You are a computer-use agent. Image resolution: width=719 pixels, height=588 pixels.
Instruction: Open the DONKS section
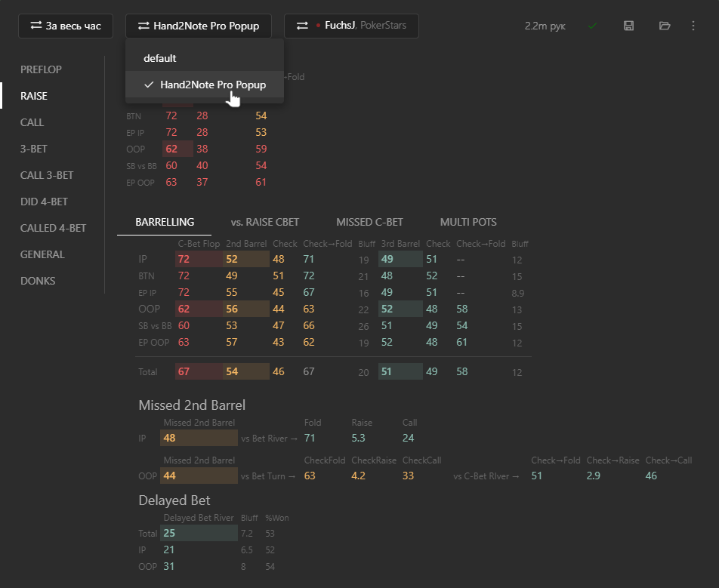(38, 281)
